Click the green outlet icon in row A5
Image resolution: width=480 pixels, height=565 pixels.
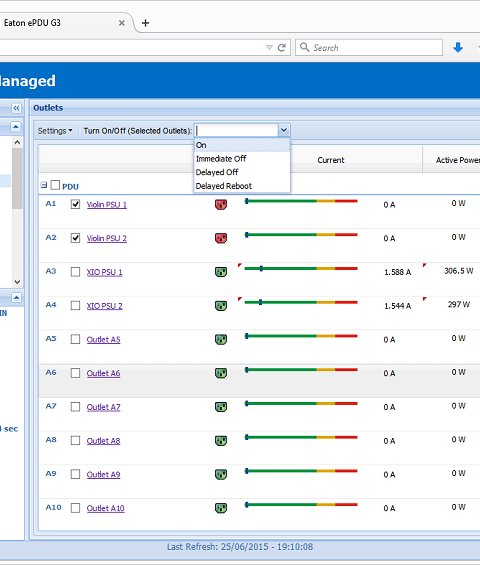tap(221, 339)
